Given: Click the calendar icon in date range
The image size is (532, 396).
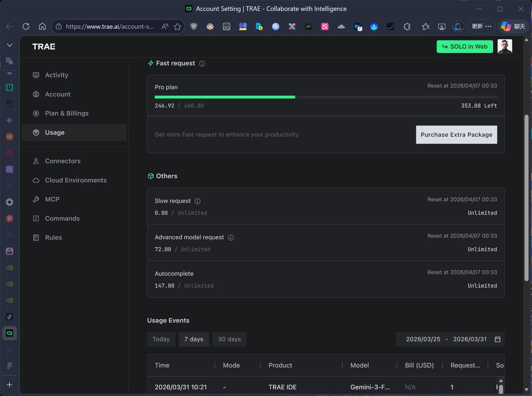Looking at the screenshot, I should click(497, 339).
